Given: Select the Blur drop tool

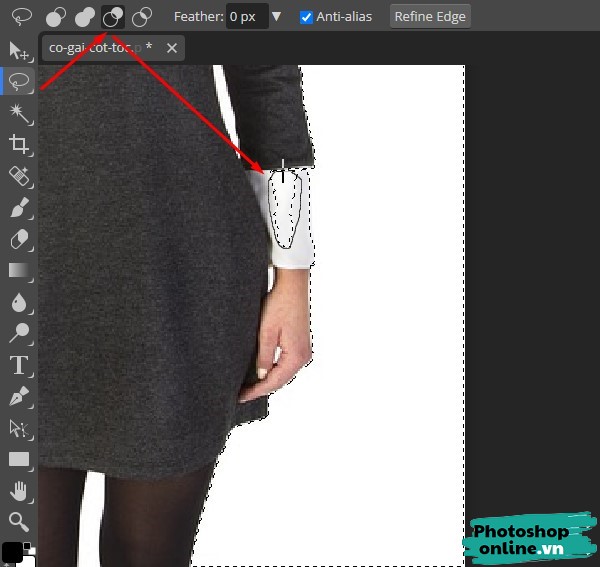Looking at the screenshot, I should tap(18, 302).
